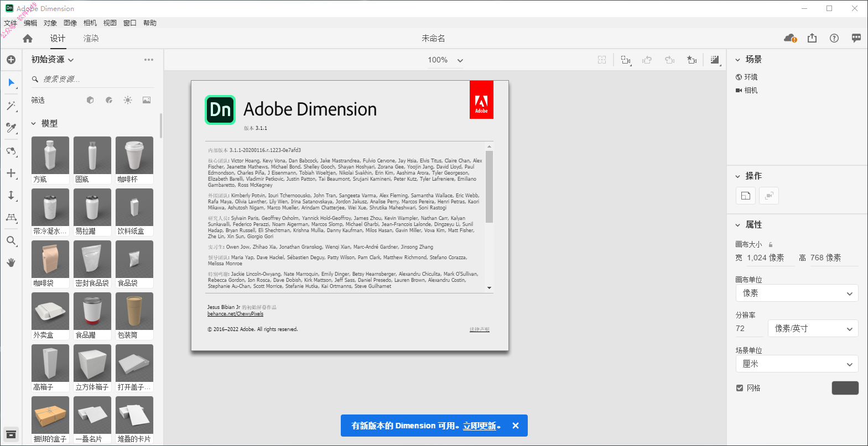Choose the Magic Wand tool
Viewport: 868px width, 446px height.
11,106
